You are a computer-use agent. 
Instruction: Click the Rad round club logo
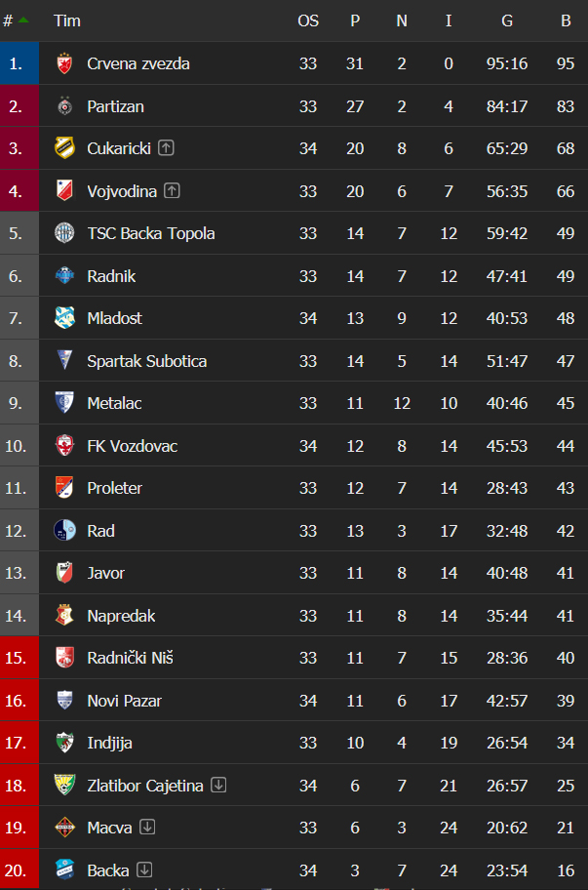(64, 531)
